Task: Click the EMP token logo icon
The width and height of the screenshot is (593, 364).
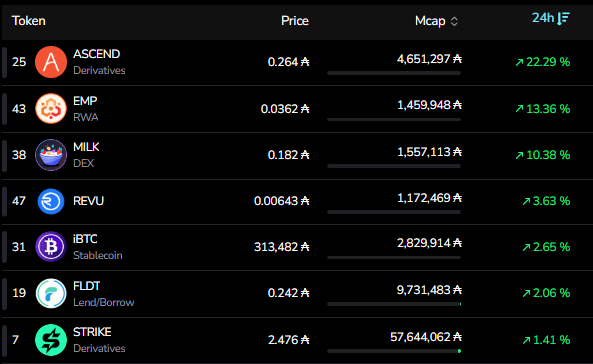Action: [51, 109]
